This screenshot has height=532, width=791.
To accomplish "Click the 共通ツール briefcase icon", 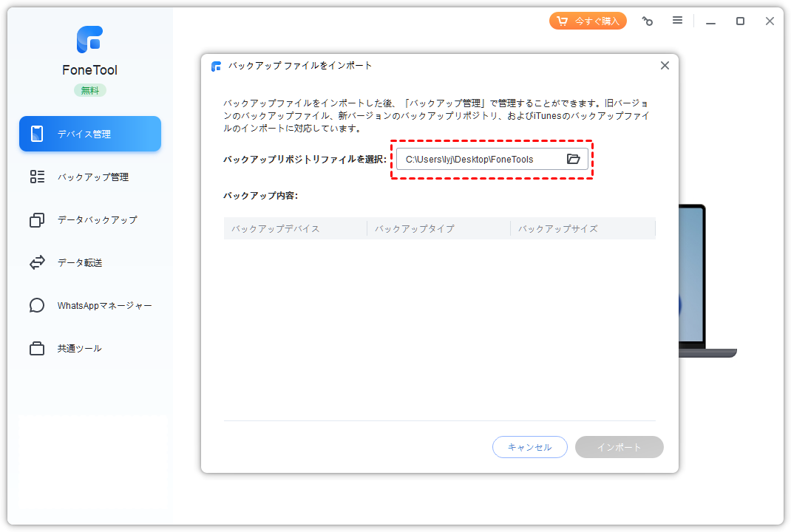I will [37, 349].
